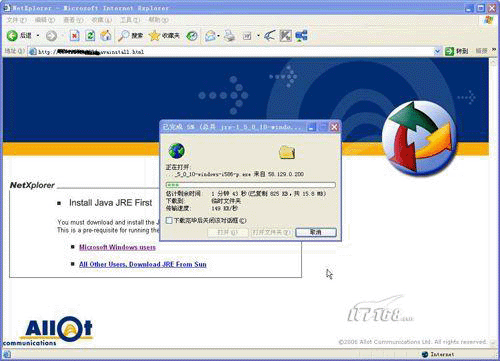Open the Back button history dropdown arrow
Viewport: 500px width, 361px height.
(x=38, y=36)
